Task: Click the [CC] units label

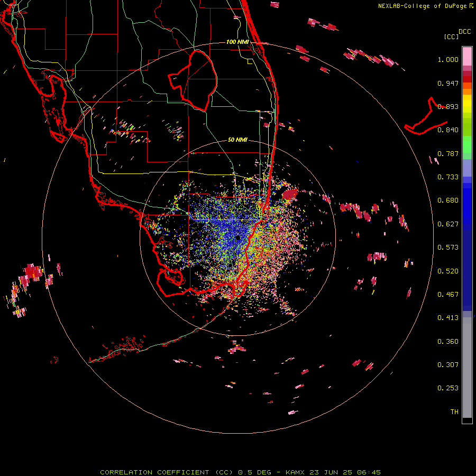Action: (x=451, y=36)
